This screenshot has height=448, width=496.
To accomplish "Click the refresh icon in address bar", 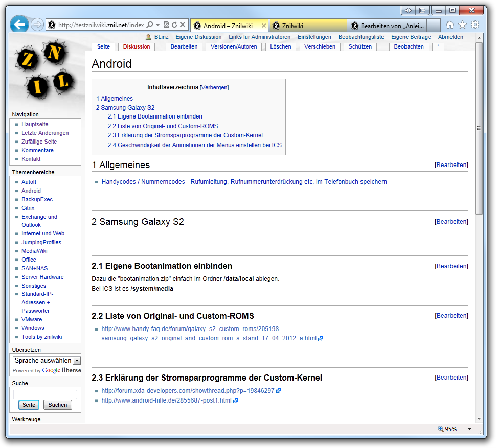I will pyautogui.click(x=174, y=25).
